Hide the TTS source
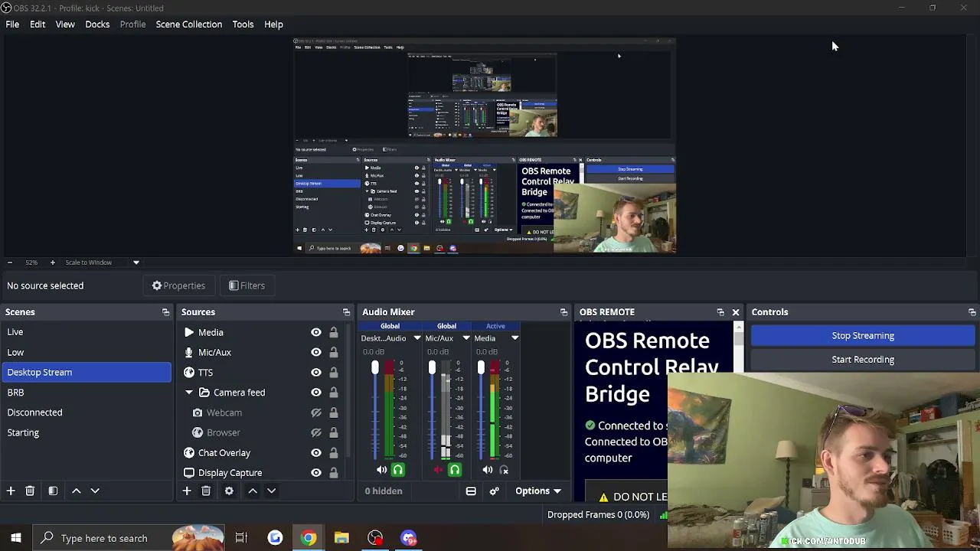 click(315, 372)
